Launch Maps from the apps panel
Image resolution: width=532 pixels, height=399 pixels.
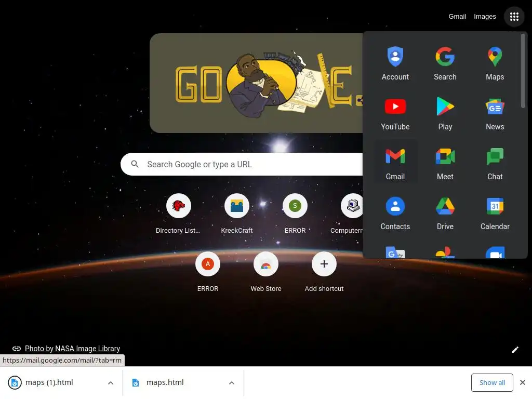[x=495, y=63]
